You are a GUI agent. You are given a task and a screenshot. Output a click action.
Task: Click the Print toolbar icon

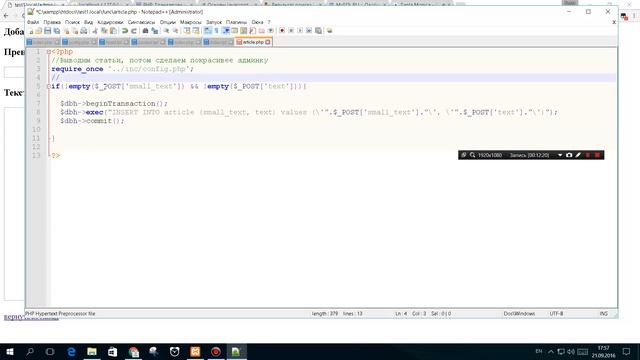(84, 31)
